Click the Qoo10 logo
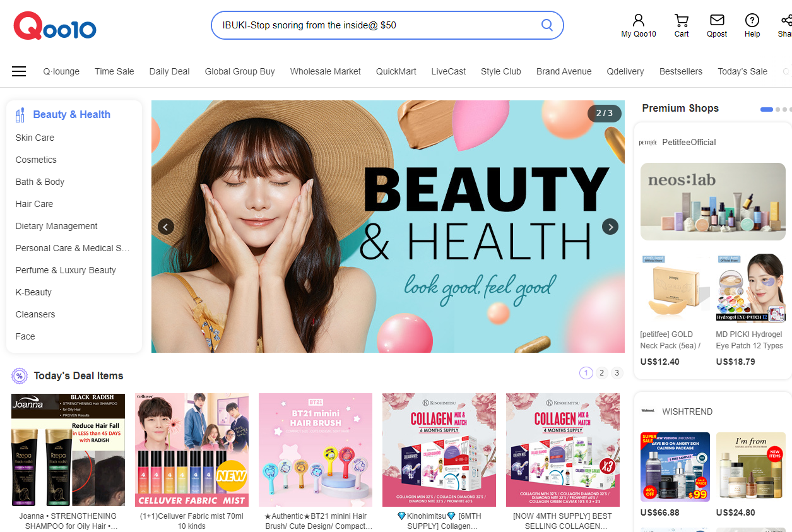 pos(55,27)
